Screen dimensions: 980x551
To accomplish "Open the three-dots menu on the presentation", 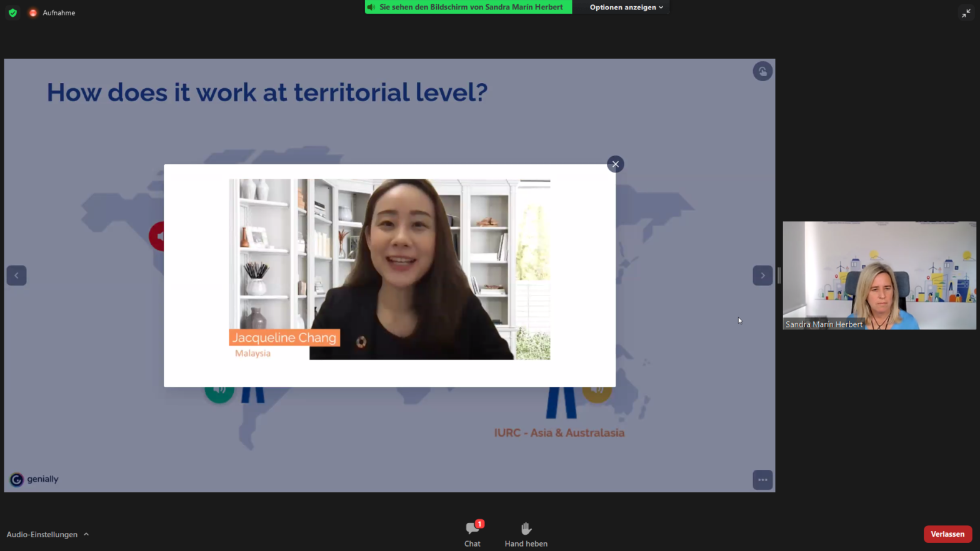I will point(762,480).
